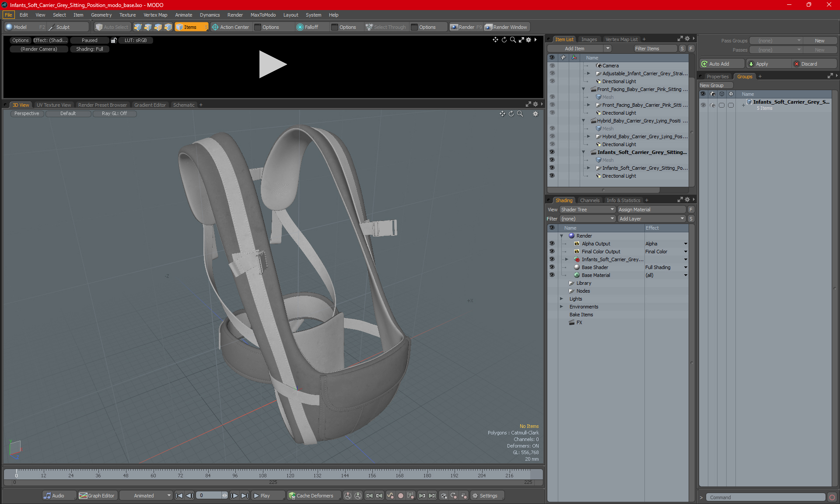The image size is (840, 504).
Task: Step to next frame
Action: click(234, 496)
